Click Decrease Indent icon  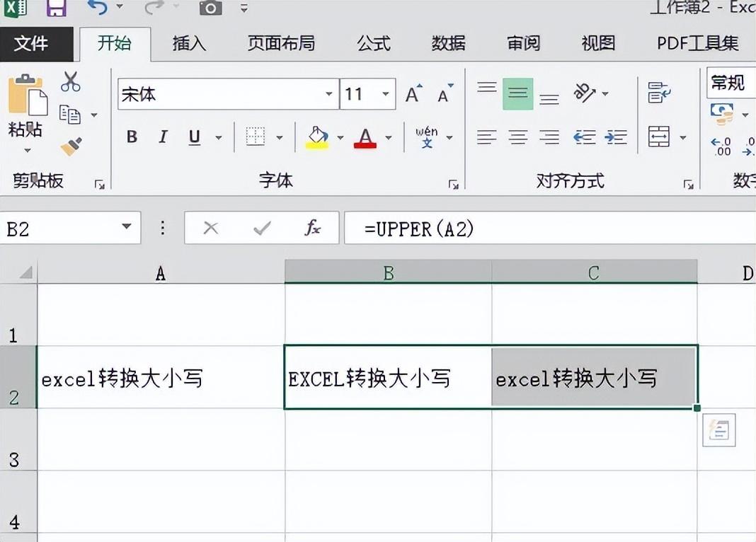[x=585, y=137]
